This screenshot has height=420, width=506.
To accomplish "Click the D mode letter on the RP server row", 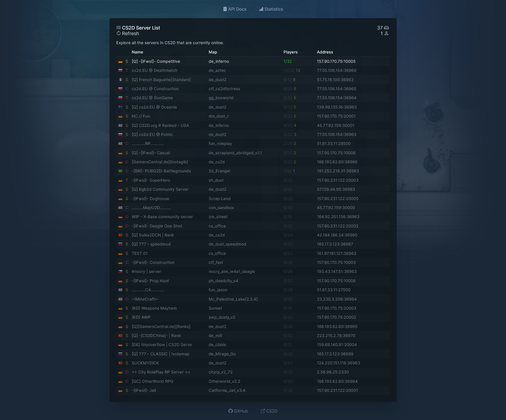I will tap(127, 144).
